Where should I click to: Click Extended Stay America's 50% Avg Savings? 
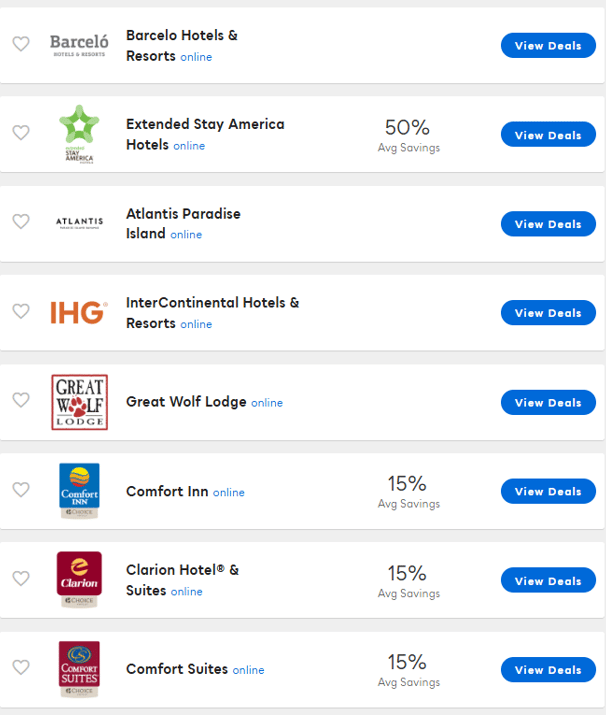tap(408, 135)
